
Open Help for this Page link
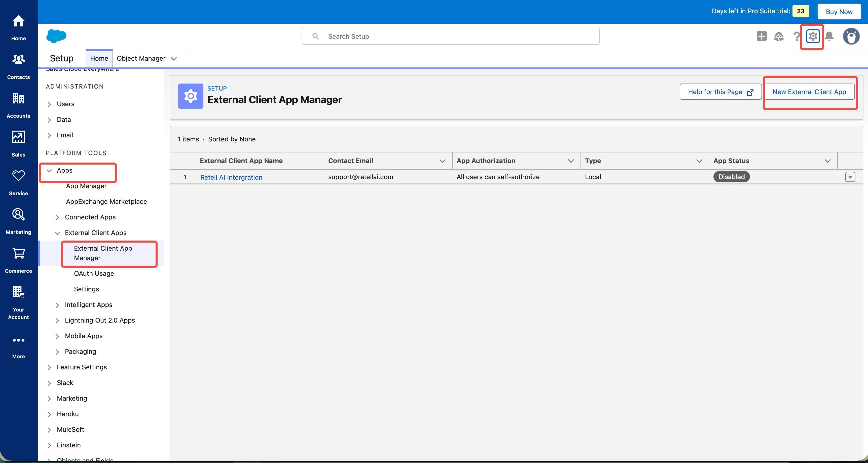[720, 92]
